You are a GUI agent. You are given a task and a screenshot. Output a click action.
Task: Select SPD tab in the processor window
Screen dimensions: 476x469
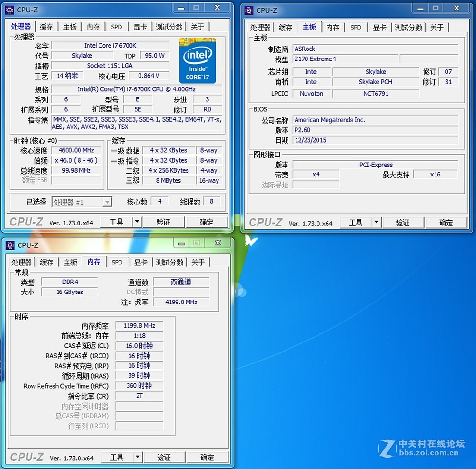116,27
